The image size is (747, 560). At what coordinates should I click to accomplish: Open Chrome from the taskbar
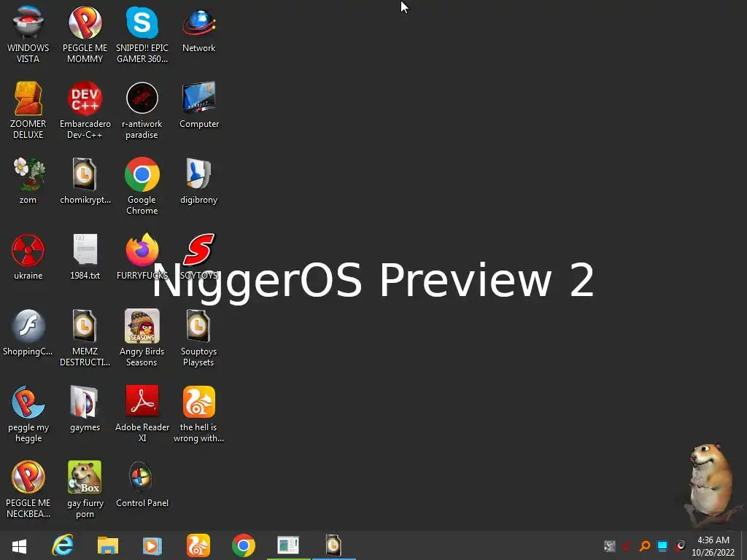click(x=244, y=545)
